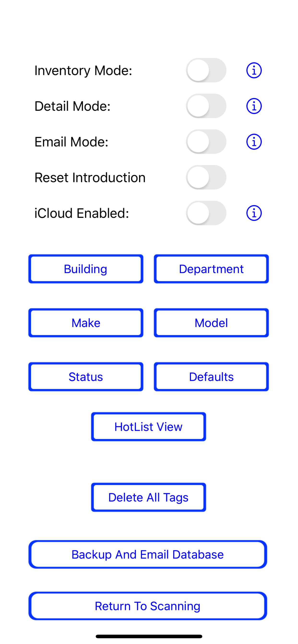Screen dimensions: 298x644
Task: Tap Backup And Email Database
Action: point(148,554)
